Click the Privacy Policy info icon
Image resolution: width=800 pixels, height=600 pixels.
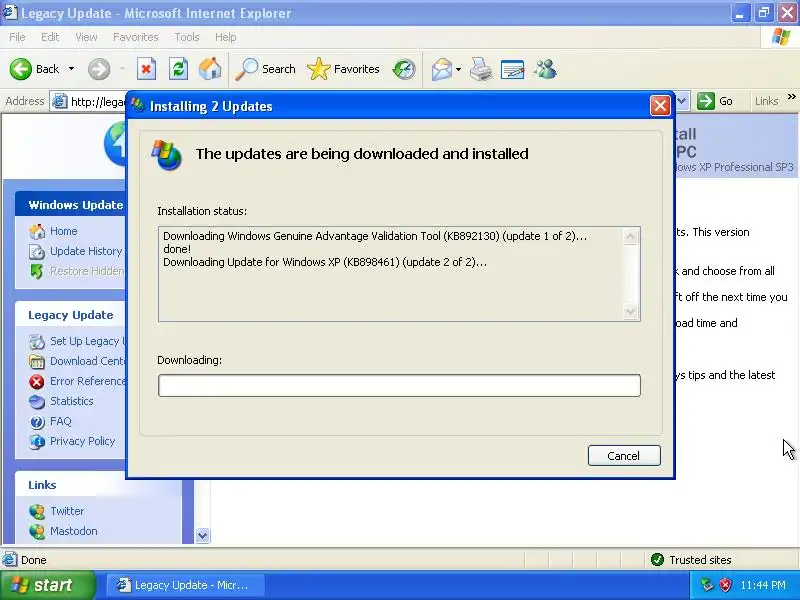37,441
